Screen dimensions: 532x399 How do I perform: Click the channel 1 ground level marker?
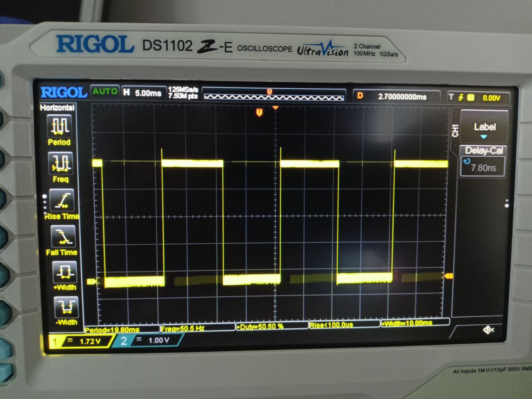pyautogui.click(x=91, y=282)
